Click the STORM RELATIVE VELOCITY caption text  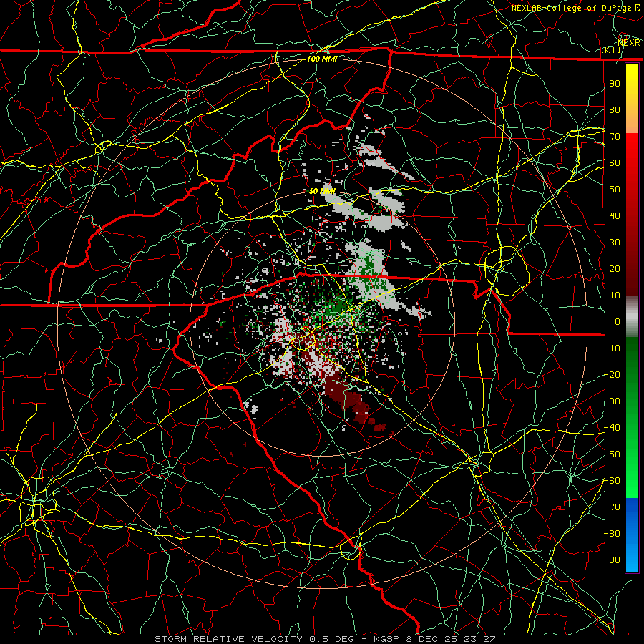(228, 639)
